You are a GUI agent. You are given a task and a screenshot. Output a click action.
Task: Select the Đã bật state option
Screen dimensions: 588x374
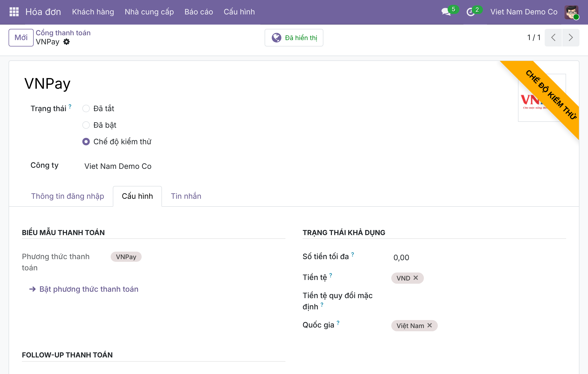click(x=86, y=125)
